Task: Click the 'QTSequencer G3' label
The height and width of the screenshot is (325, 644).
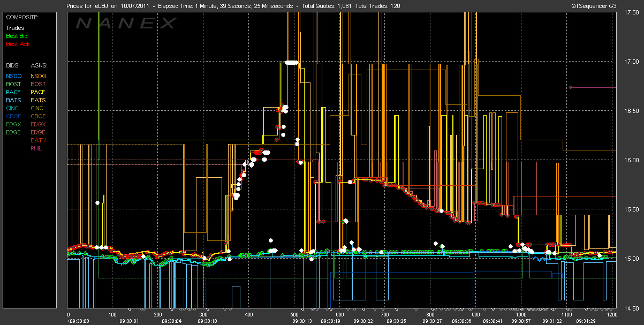Action: [593, 6]
